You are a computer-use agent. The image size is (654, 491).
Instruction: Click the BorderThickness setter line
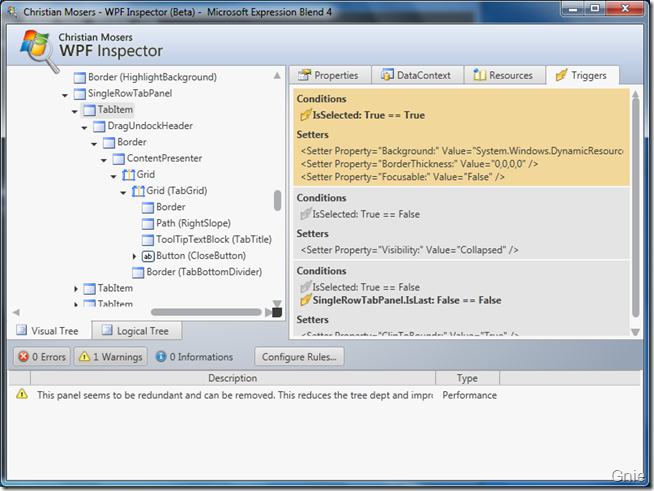point(419,164)
